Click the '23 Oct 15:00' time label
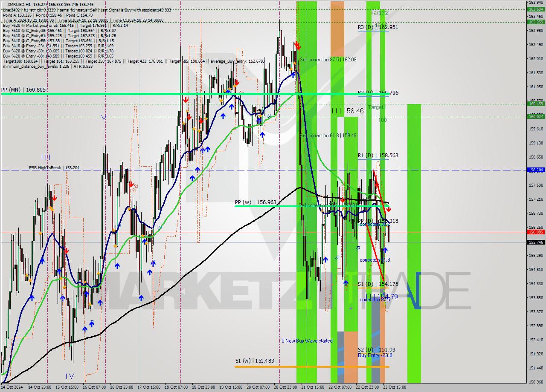The height and width of the screenshot is (392, 546). coord(395,388)
